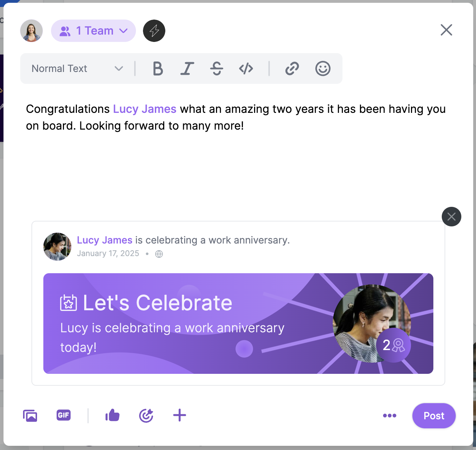This screenshot has width=476, height=450.
Task: Click Lucy's large banner photo
Action: click(372, 324)
